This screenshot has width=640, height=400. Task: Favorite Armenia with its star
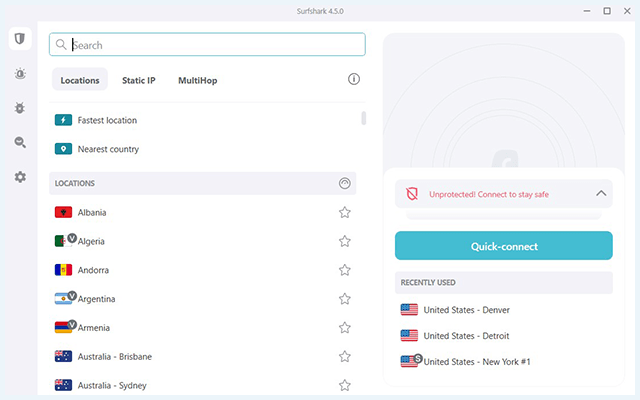coord(345,328)
